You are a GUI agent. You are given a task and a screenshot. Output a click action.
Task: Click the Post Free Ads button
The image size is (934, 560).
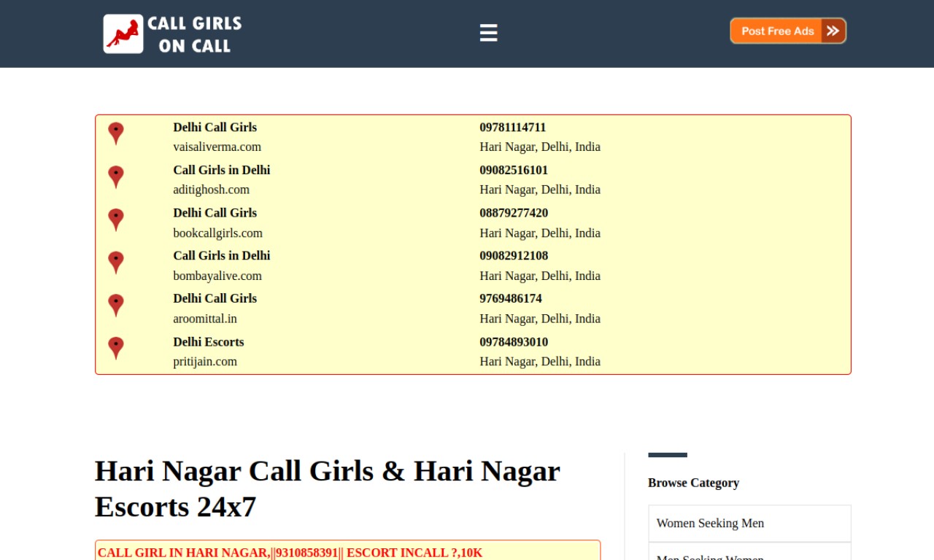tap(788, 31)
